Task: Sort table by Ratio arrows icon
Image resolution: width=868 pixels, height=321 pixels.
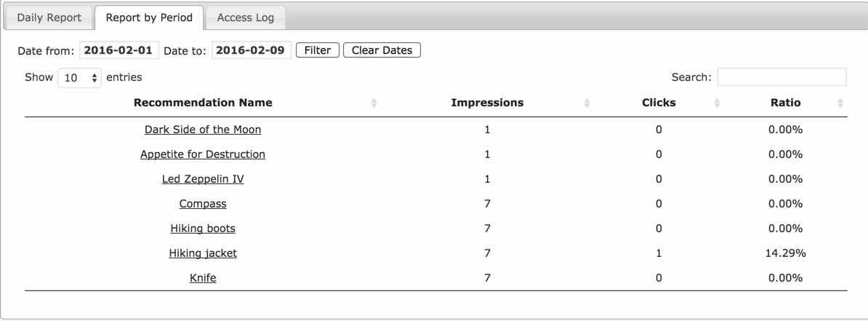Action: 840,103
